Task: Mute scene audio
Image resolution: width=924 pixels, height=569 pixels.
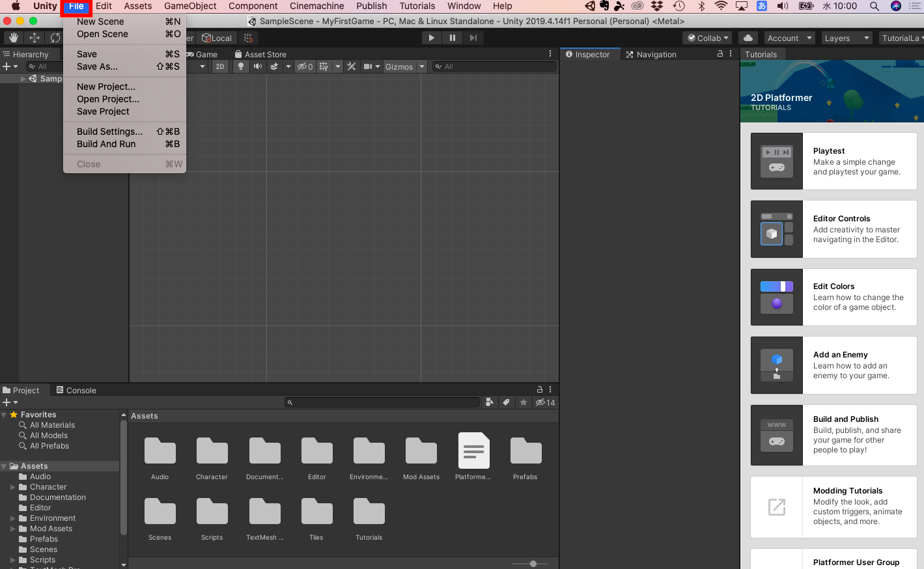Action: pos(257,66)
